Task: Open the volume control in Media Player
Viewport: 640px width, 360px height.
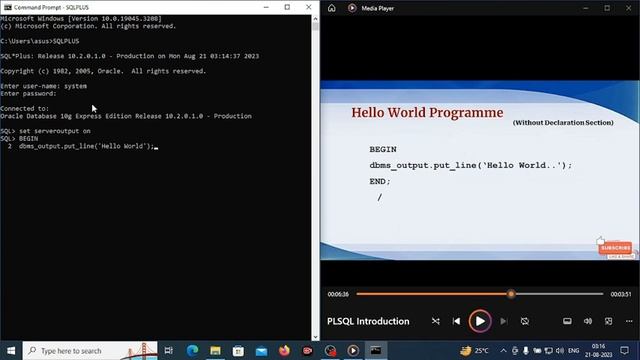Action: point(588,321)
